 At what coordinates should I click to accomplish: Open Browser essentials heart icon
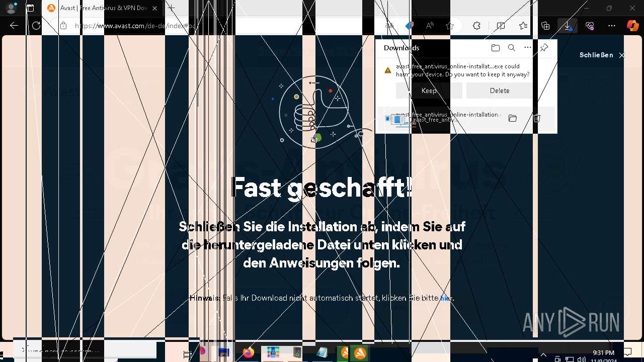(590, 26)
